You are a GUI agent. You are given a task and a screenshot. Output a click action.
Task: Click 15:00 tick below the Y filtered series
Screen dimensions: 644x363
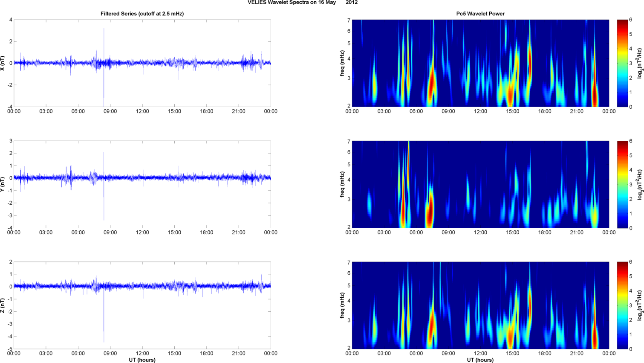point(175,232)
